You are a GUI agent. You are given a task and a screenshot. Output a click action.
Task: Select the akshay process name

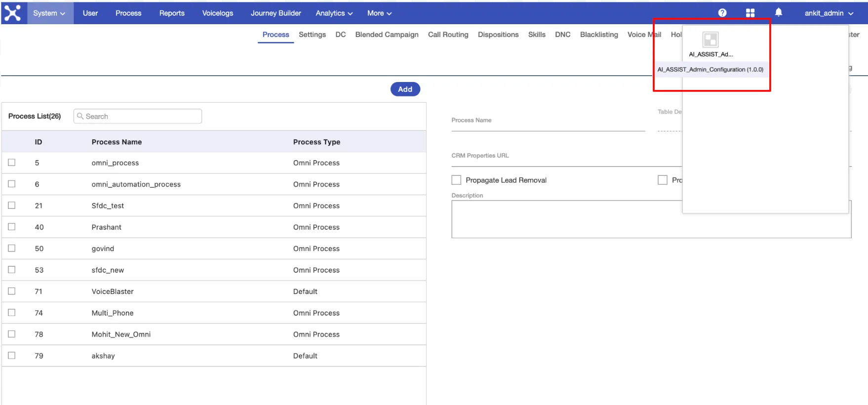(103, 356)
